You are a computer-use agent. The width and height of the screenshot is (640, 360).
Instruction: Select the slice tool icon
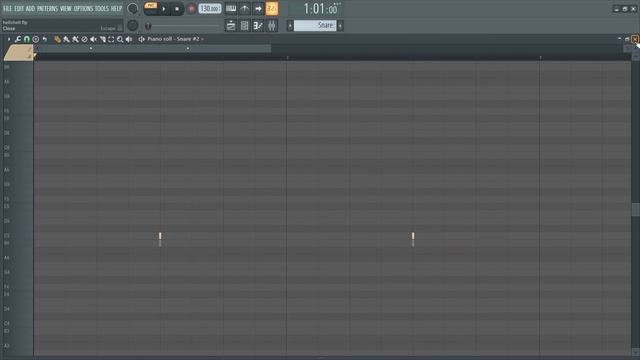102,39
